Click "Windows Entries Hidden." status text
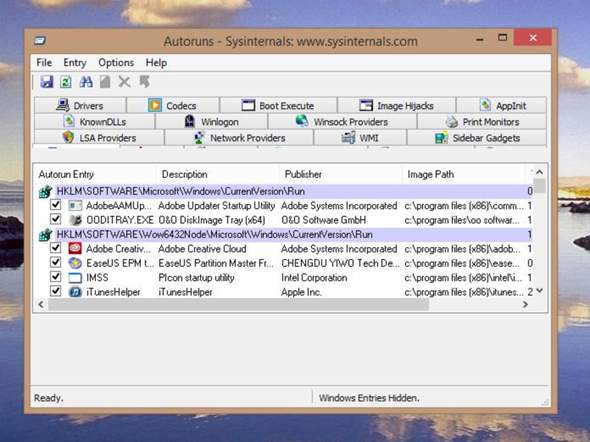 coord(369,398)
